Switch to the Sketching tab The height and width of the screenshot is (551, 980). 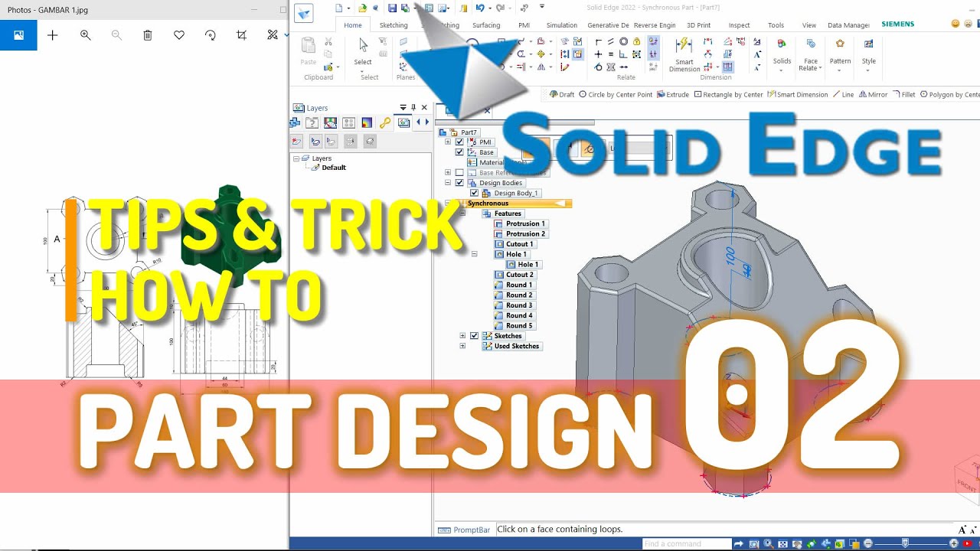394,25
